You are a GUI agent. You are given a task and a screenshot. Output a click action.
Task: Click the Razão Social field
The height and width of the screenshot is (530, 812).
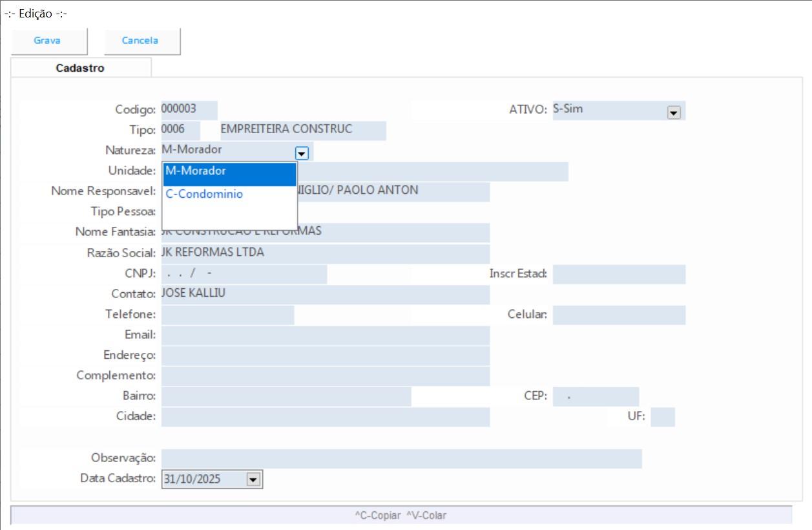324,254
